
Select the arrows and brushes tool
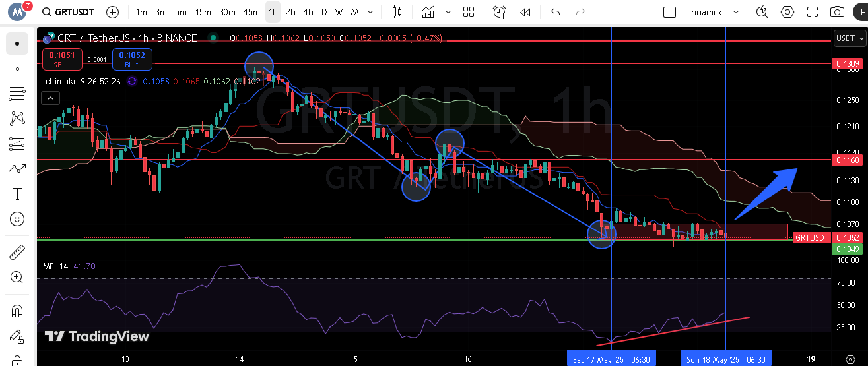pos(17,169)
